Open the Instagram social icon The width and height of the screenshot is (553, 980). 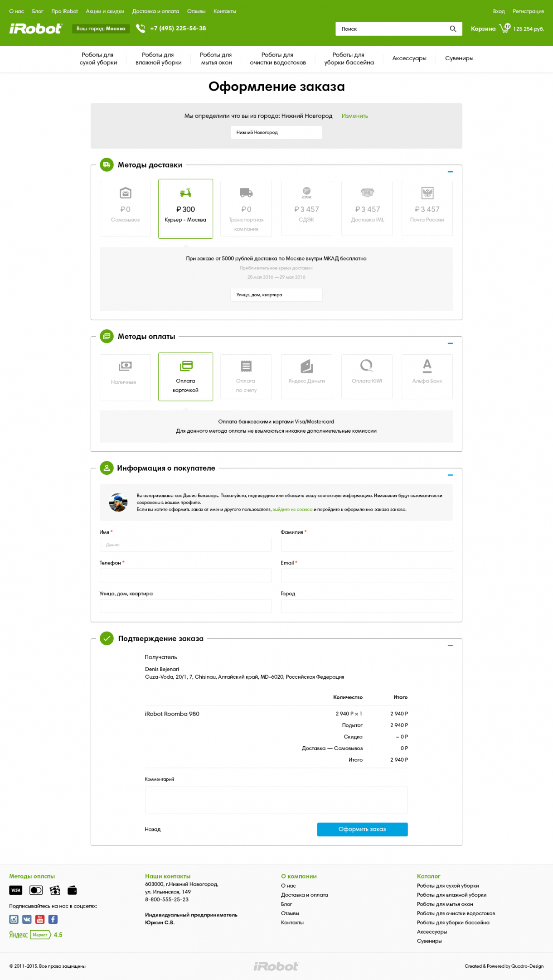click(14, 919)
